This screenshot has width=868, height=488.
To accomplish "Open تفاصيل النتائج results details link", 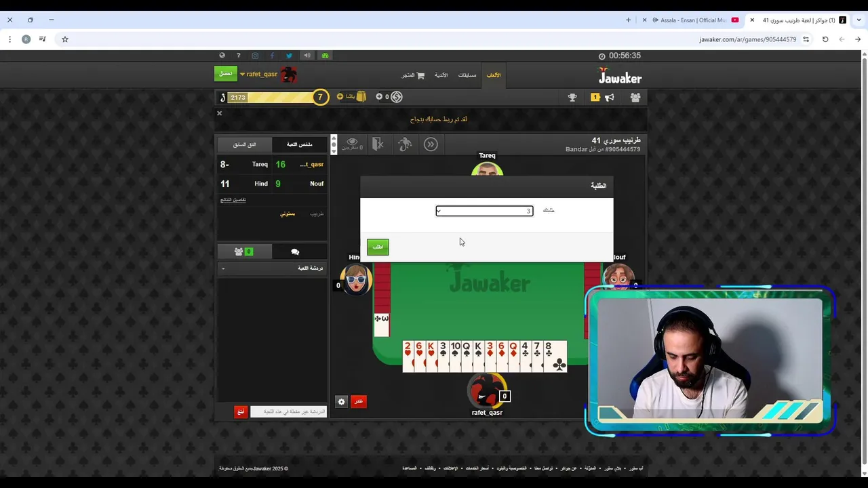I will (x=233, y=200).
